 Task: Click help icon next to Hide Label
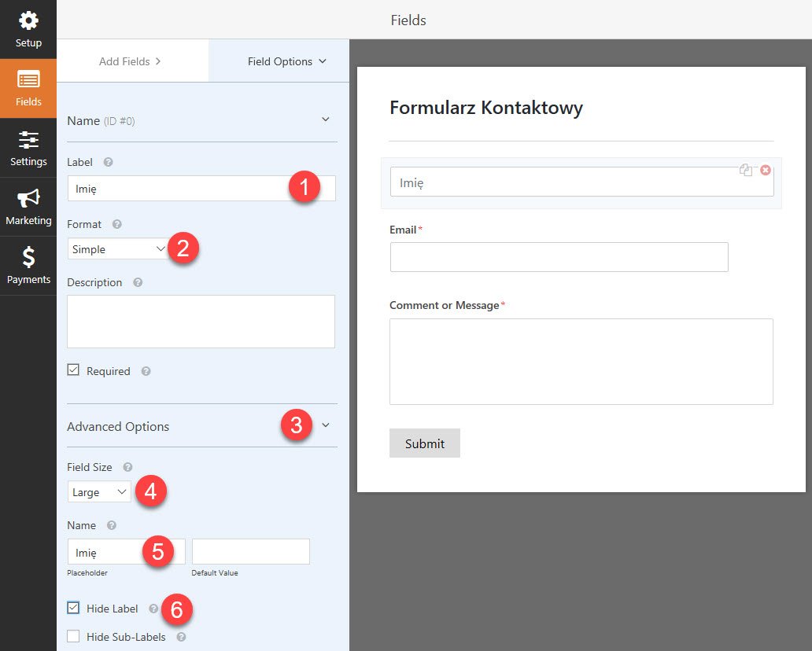(153, 609)
